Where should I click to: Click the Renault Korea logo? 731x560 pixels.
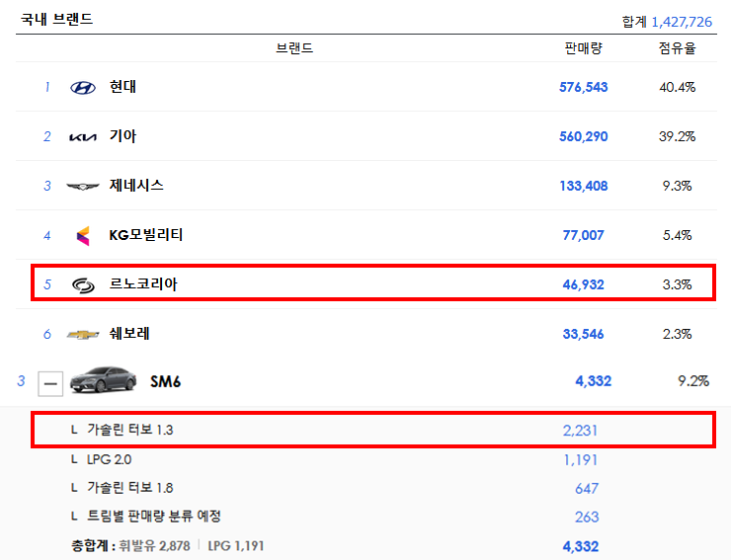(83, 284)
